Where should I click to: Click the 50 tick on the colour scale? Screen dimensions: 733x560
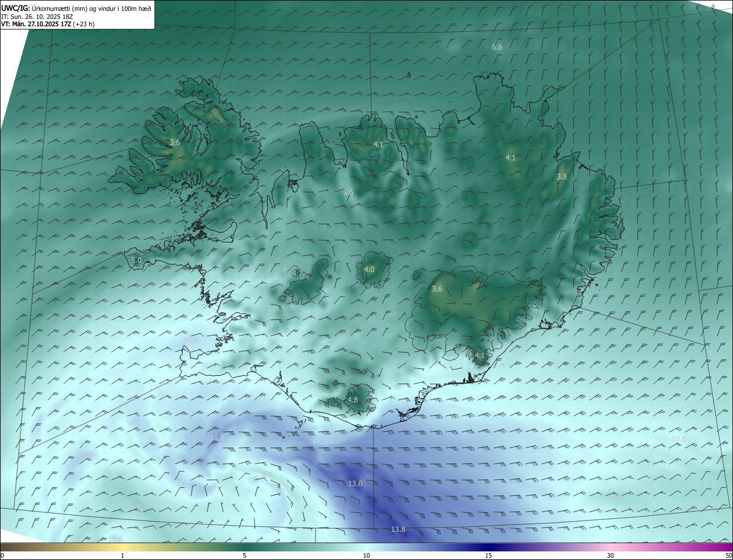[x=728, y=555]
